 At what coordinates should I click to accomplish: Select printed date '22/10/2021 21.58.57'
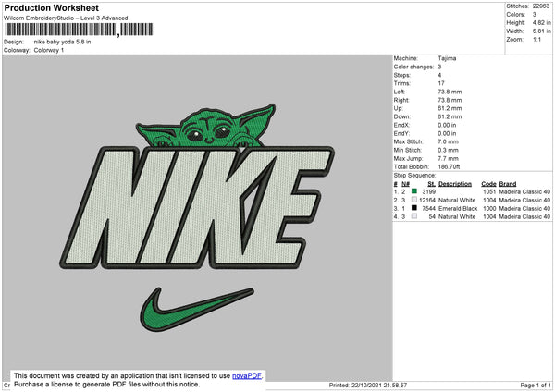[x=379, y=385]
